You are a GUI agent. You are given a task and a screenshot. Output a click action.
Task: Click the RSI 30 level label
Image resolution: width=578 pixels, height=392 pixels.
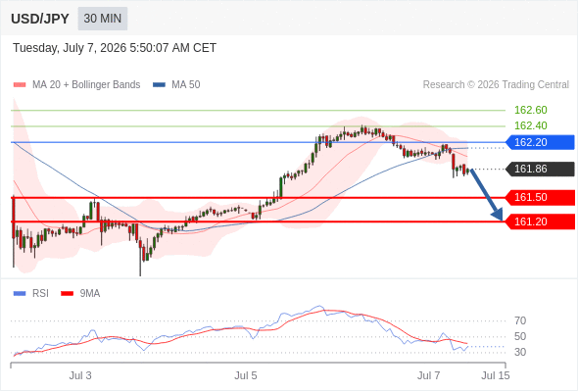coord(520,352)
